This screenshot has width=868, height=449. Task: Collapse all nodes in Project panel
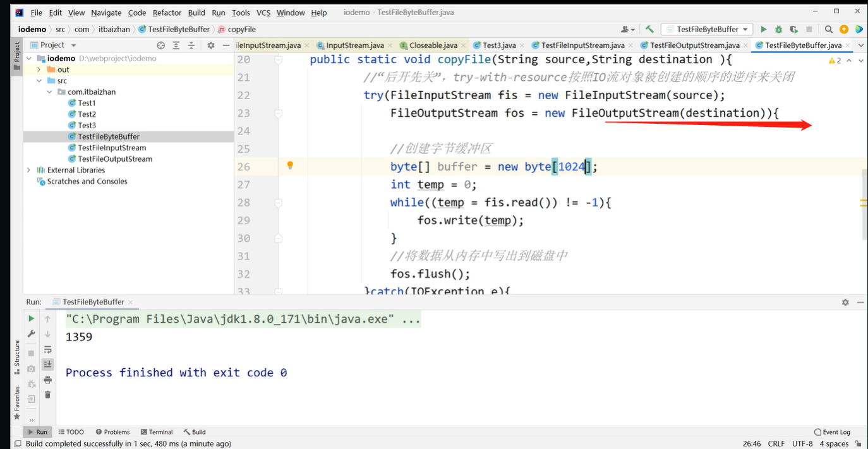(x=191, y=45)
